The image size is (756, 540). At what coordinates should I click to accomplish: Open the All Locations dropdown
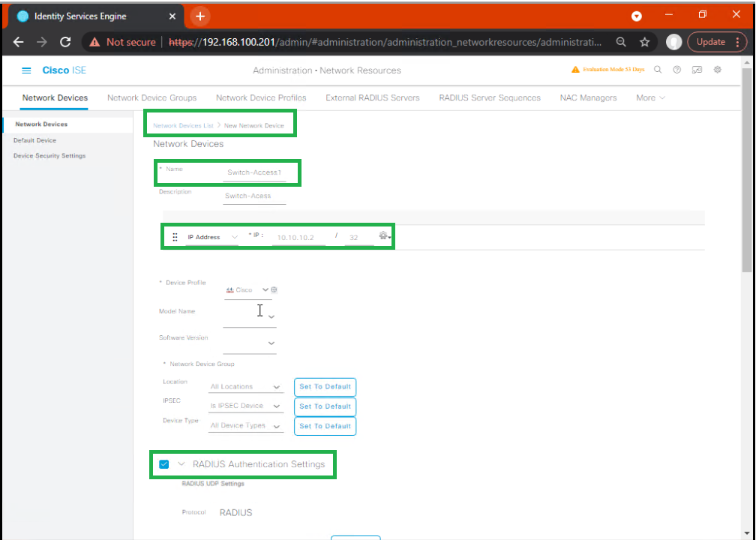246,387
